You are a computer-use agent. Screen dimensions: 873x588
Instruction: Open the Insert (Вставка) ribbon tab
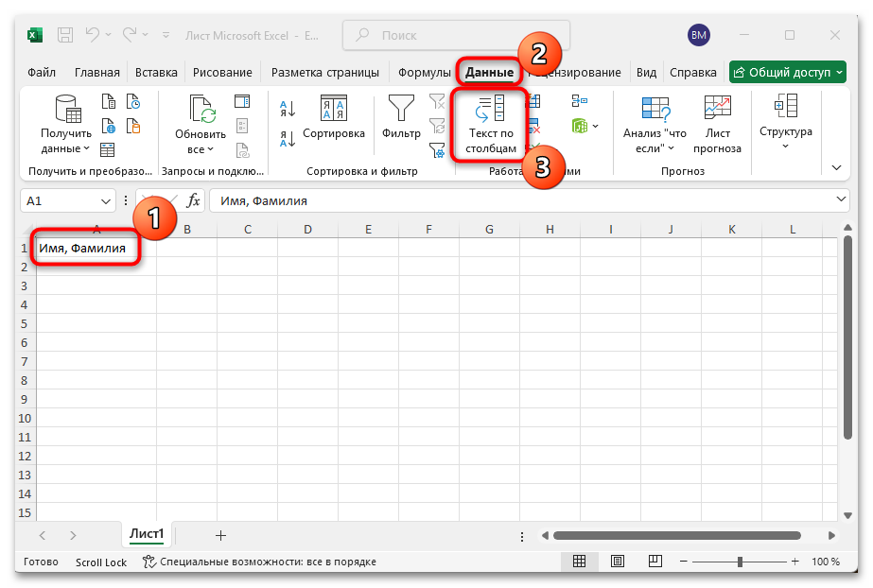(x=156, y=73)
